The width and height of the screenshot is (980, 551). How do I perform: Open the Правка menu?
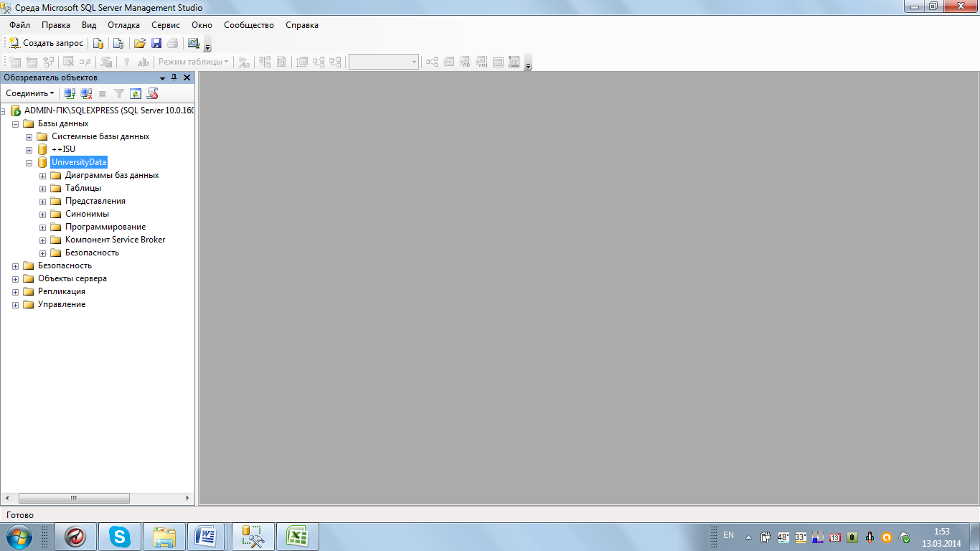[x=56, y=25]
